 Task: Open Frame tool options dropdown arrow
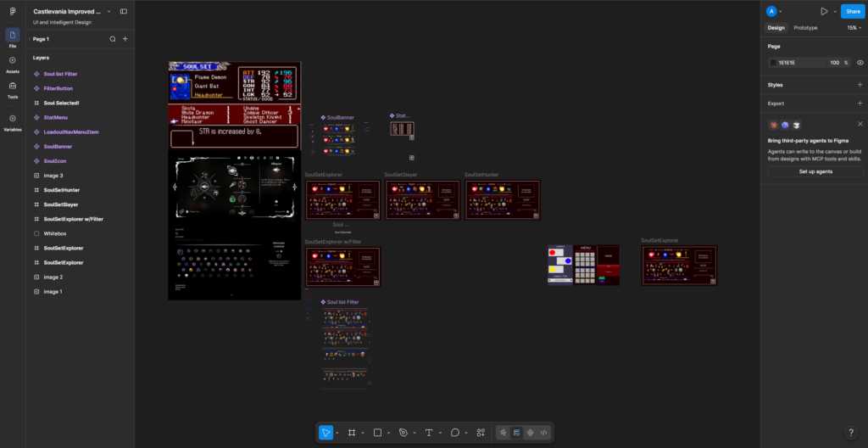pos(363,433)
